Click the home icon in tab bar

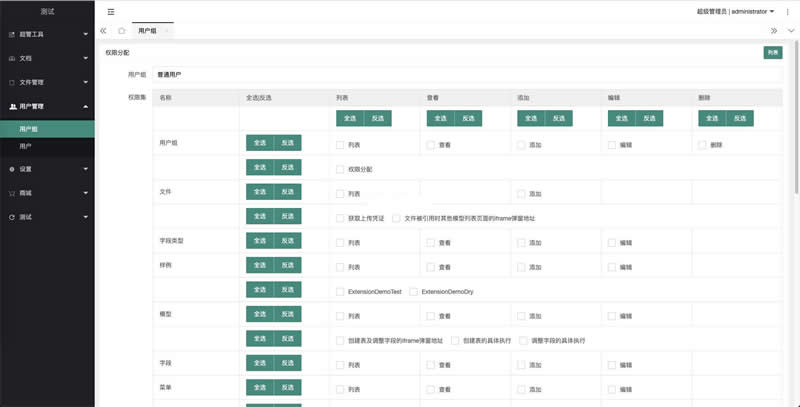pos(122,31)
